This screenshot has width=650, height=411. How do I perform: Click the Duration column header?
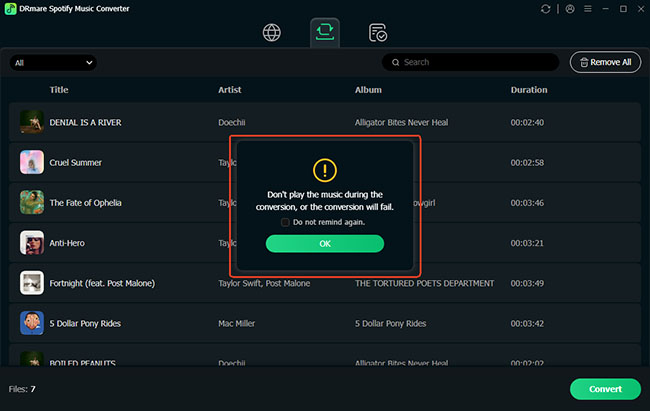[529, 90]
